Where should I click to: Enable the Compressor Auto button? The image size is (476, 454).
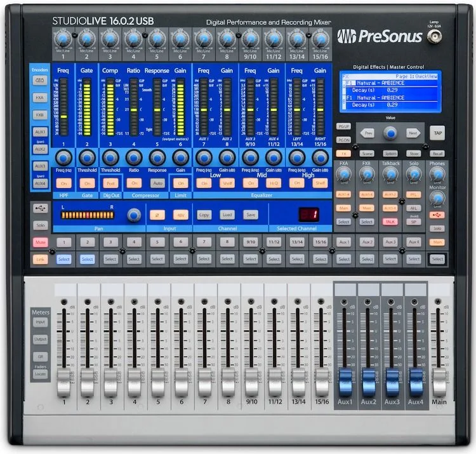point(157,183)
